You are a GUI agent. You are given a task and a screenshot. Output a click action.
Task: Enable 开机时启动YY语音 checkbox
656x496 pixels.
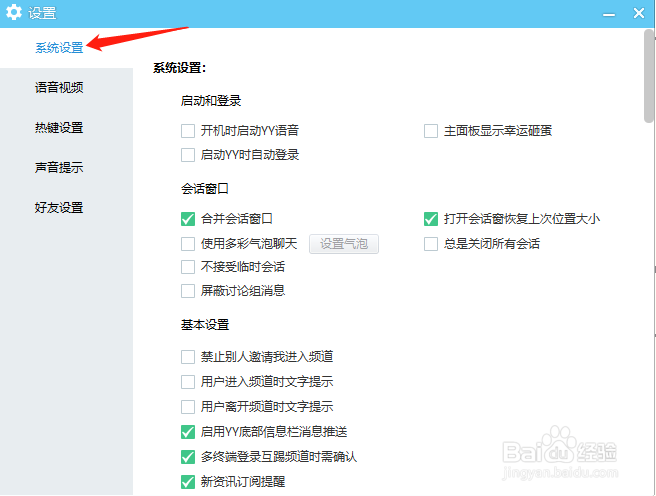tap(188, 131)
